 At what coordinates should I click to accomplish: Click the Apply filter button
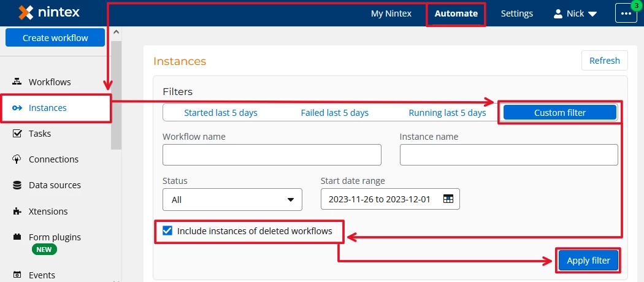[589, 261]
